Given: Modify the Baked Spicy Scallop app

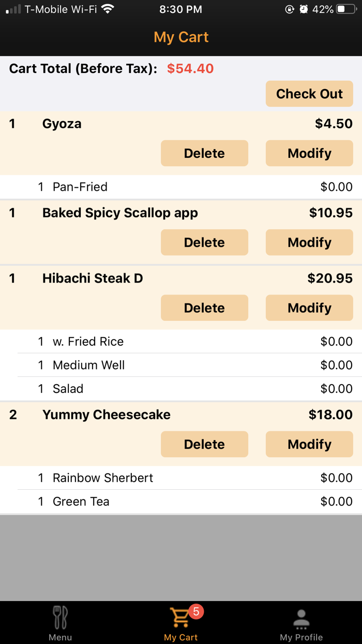Looking at the screenshot, I should pos(309,242).
